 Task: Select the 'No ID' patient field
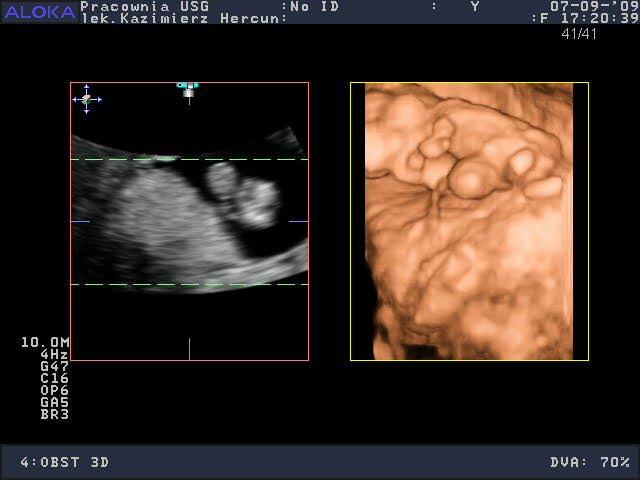pos(314,6)
